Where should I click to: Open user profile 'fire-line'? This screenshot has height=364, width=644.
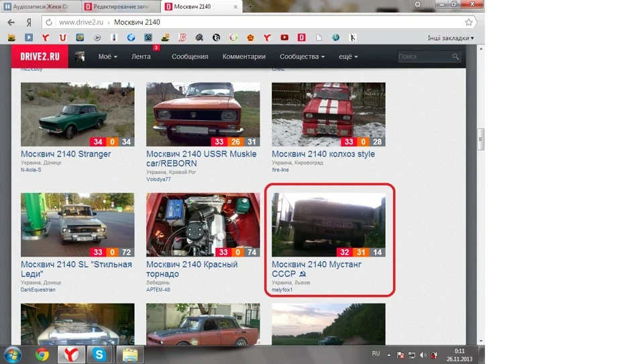[x=280, y=170]
